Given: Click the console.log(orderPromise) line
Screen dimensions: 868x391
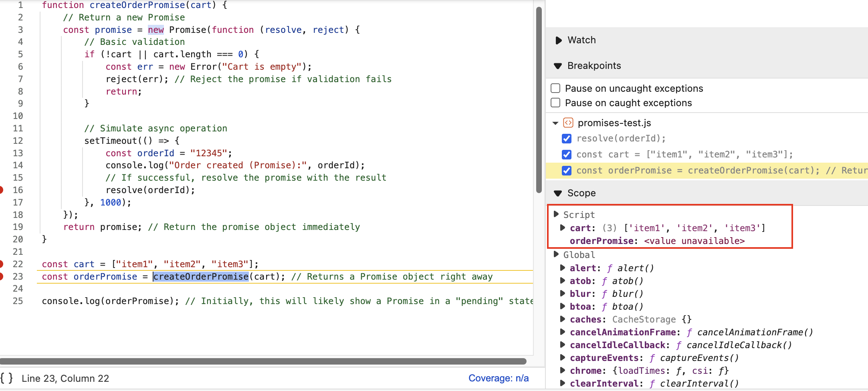Looking at the screenshot, I should [111, 301].
